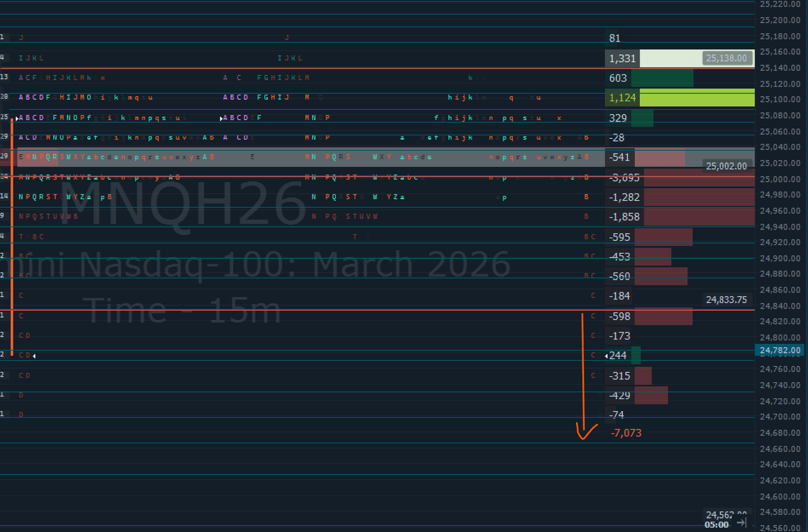Click the -560 delta value
Image resolution: width=808 pixels, height=532 pixels.
point(619,276)
